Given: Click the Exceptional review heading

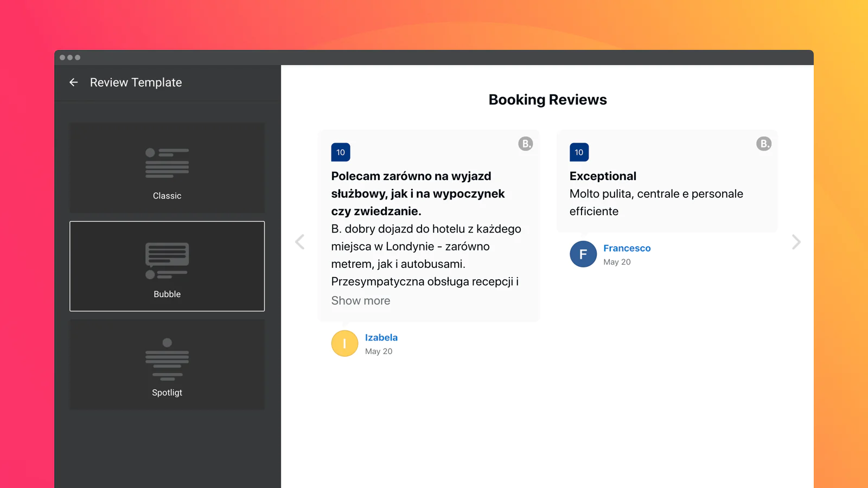Looking at the screenshot, I should click(603, 176).
